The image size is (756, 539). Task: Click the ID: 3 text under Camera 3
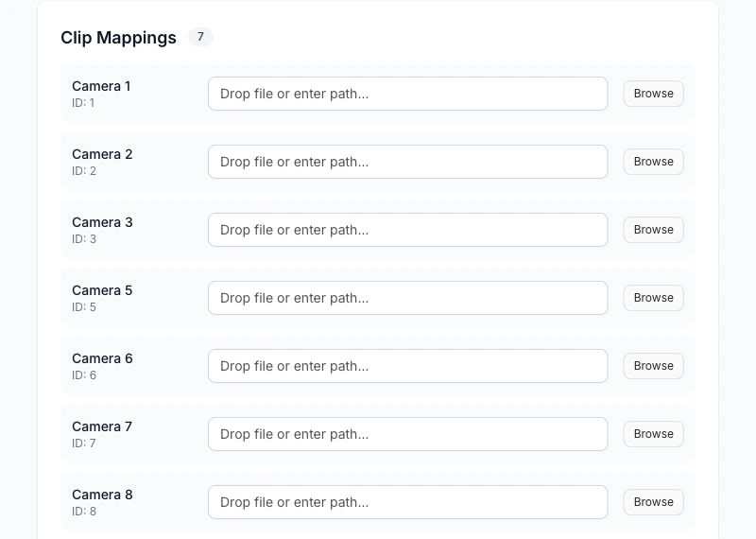point(84,239)
